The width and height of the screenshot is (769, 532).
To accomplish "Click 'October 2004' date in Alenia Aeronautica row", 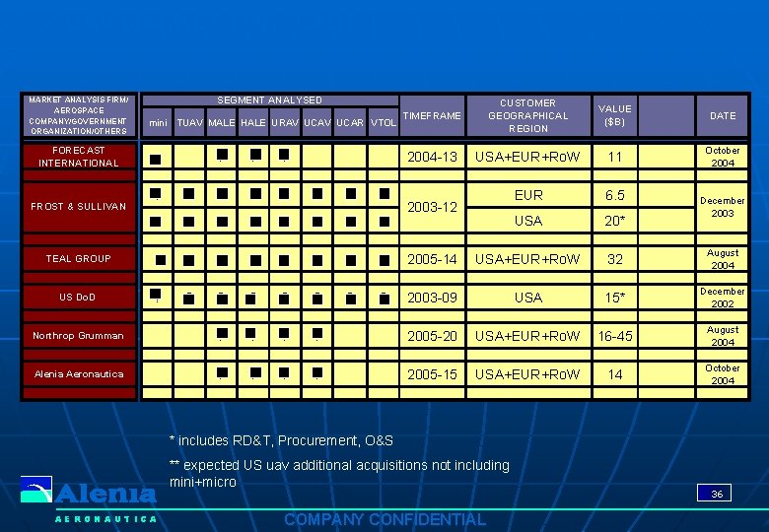I will click(723, 374).
